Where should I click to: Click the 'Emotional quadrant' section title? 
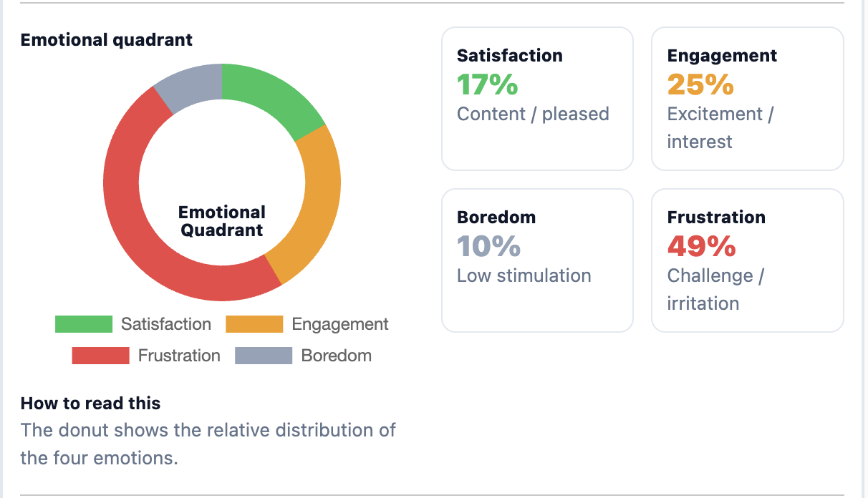[106, 40]
